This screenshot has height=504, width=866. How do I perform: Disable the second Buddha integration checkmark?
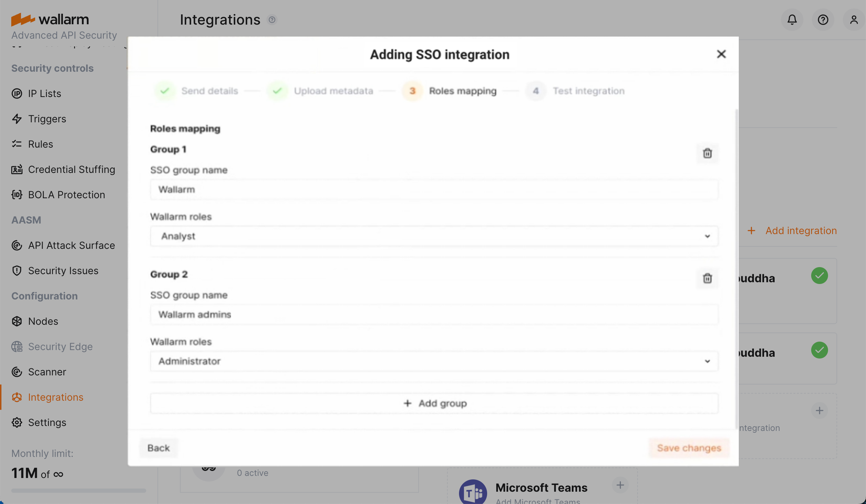(819, 350)
